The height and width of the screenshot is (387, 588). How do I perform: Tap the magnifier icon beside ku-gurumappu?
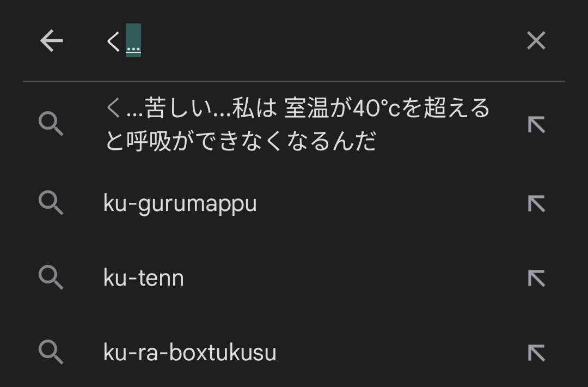click(51, 203)
